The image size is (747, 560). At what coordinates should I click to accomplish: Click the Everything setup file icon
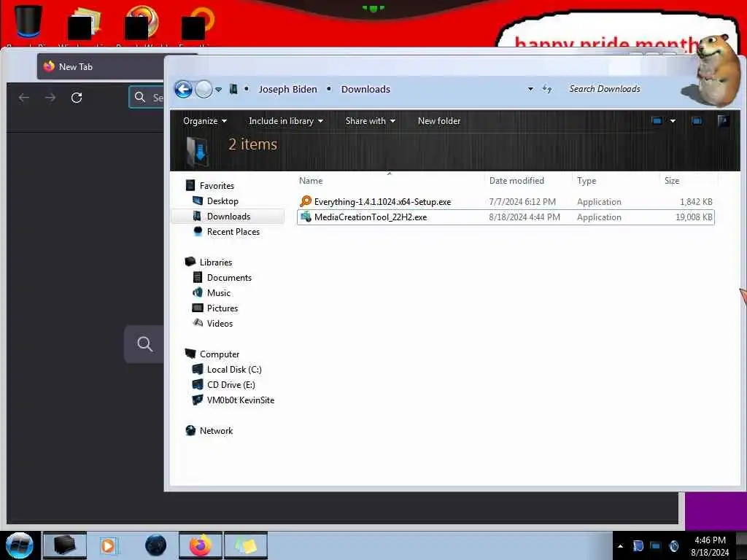coord(306,201)
